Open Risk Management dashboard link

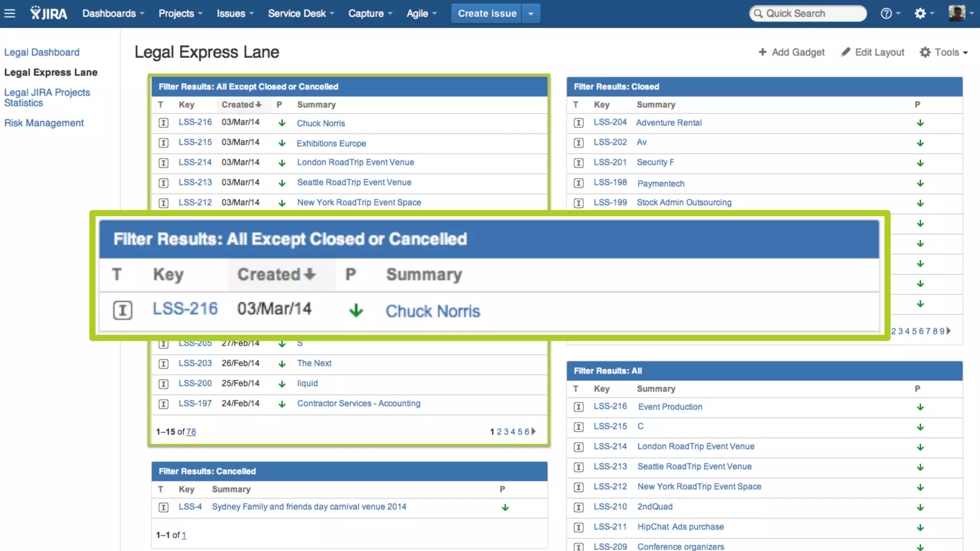tap(44, 123)
